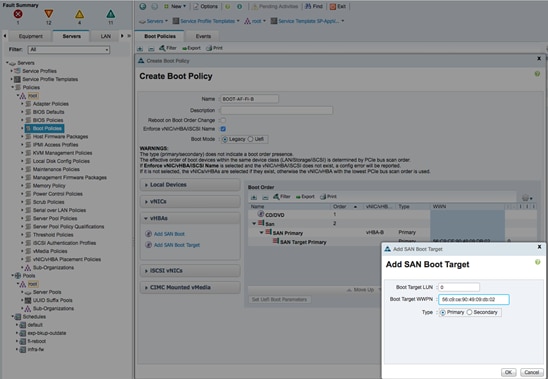Click Filter icon under Boot Policies tab
548x379 pixels.
[x=168, y=48]
